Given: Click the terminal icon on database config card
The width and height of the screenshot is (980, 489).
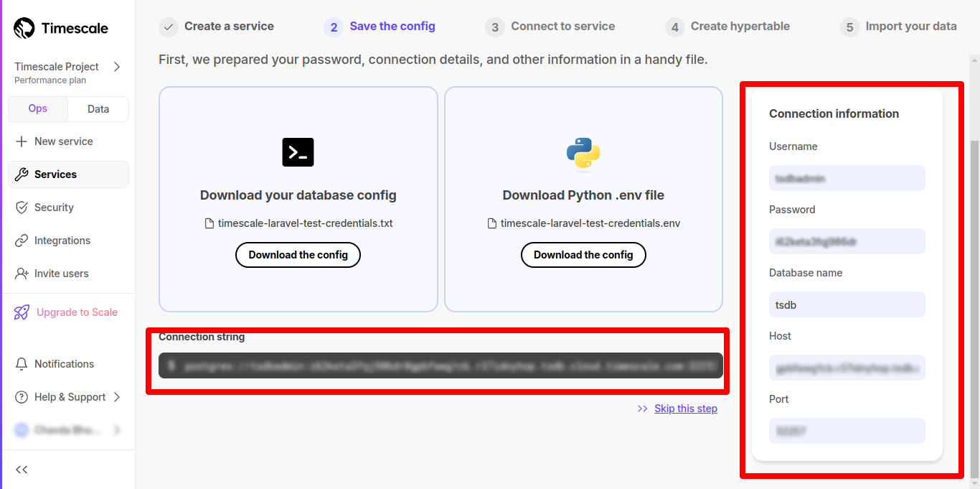Looking at the screenshot, I should pyautogui.click(x=298, y=152).
